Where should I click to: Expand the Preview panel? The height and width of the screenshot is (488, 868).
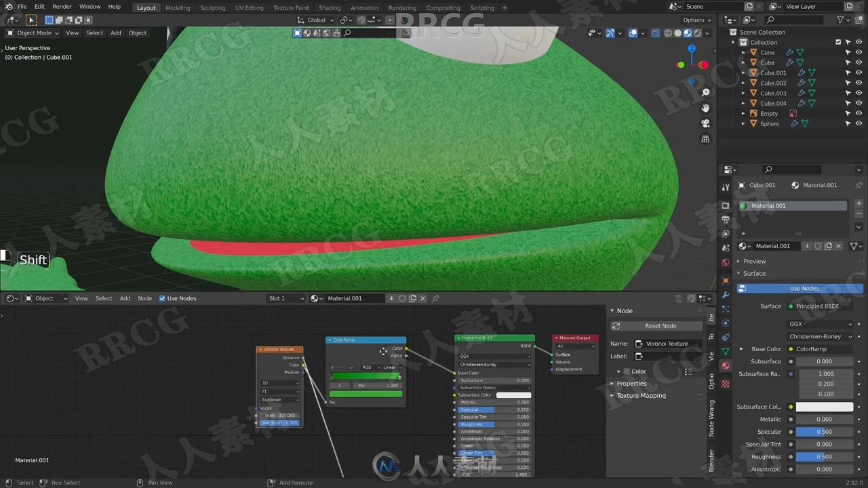(x=754, y=261)
